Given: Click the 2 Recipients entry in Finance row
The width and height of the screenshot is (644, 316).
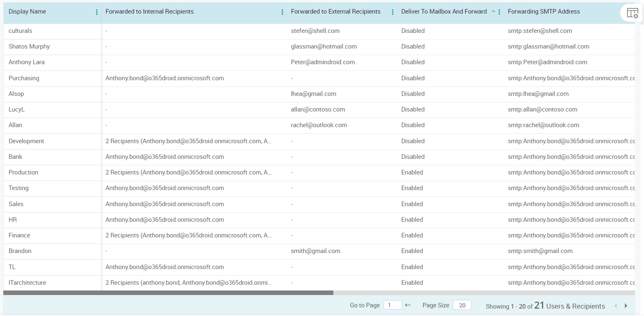Looking at the screenshot, I should [189, 235].
